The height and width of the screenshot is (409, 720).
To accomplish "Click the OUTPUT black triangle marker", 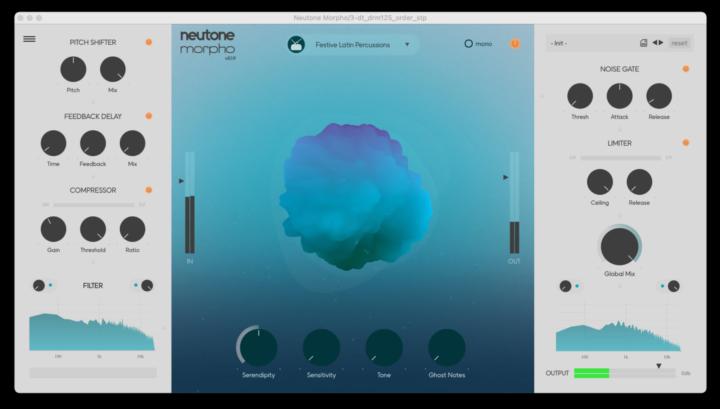I will (x=658, y=366).
